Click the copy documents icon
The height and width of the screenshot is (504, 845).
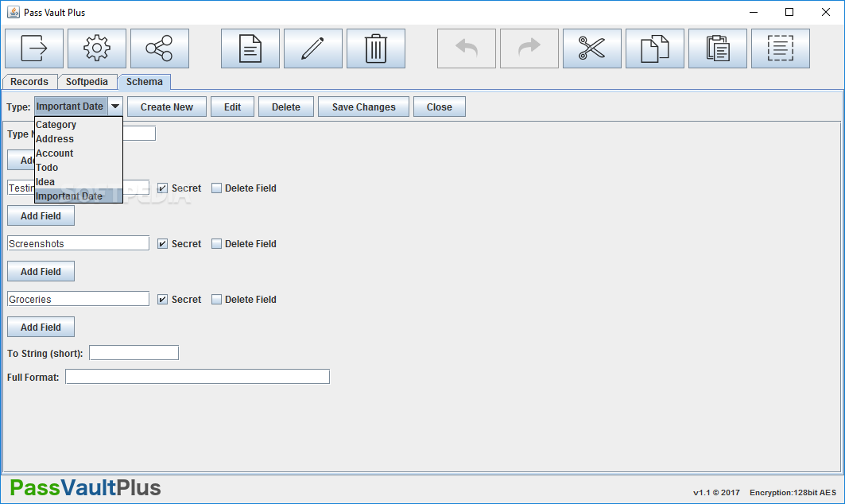click(655, 48)
